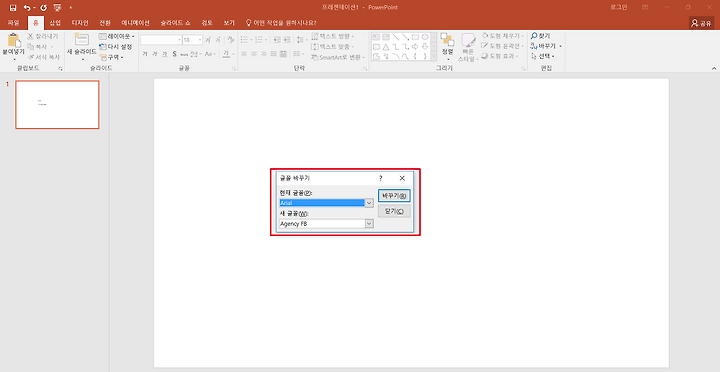Click 바꾸기(R) button in font dialog
The image size is (720, 372).
394,196
